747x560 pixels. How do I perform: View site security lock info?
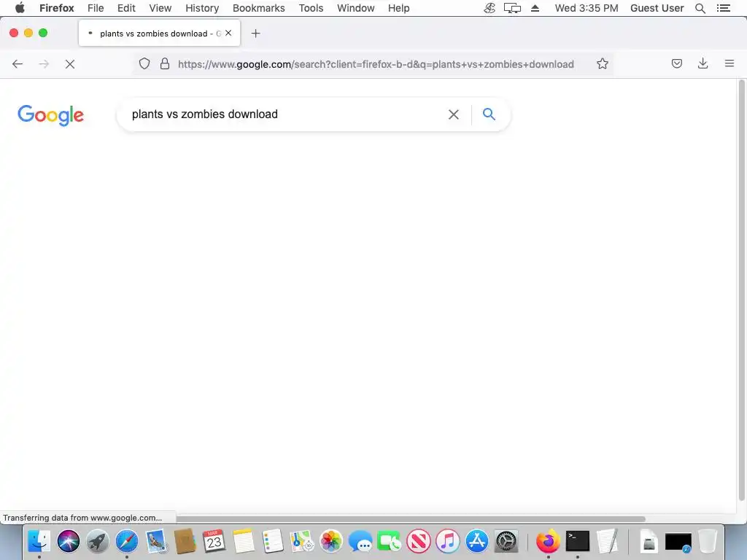pyautogui.click(x=165, y=64)
